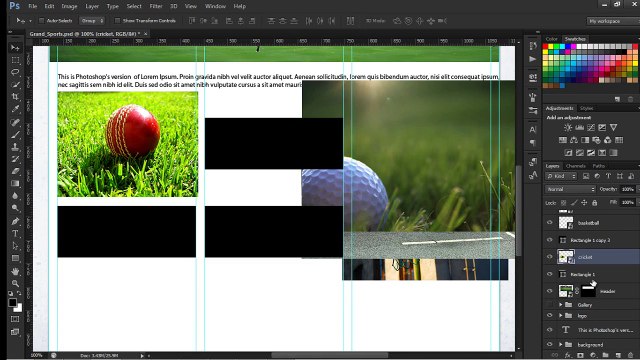The height and width of the screenshot is (360, 640).
Task: Add a Brightness/Contrast adjustment
Action: coord(568,128)
